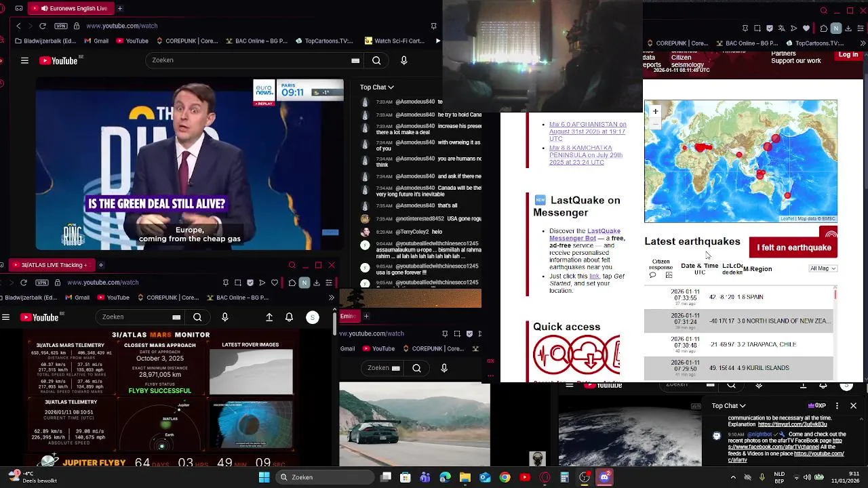The height and width of the screenshot is (488, 868).
Task: Expand bookmarks overflow chevron in 3I/ATLAS window
Action: coord(331,298)
